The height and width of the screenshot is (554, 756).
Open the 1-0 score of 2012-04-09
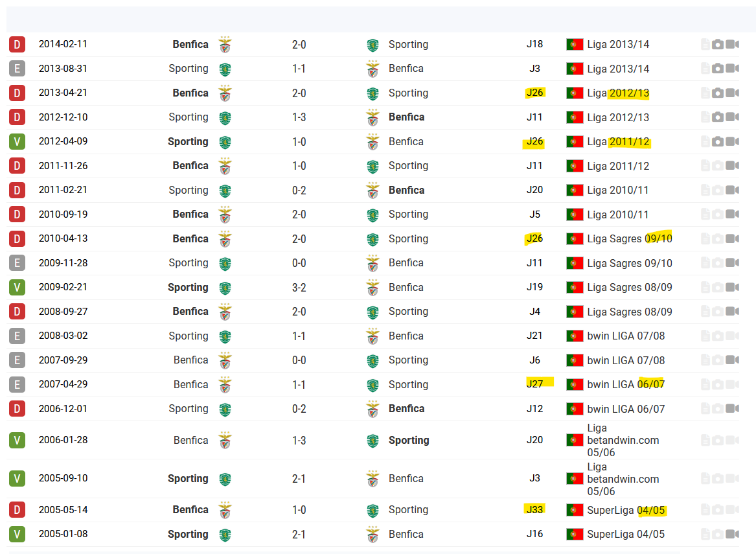pos(299,142)
